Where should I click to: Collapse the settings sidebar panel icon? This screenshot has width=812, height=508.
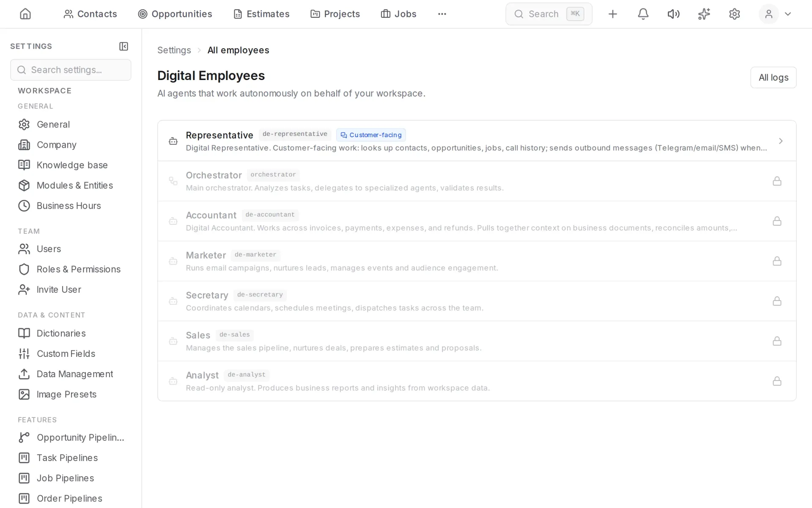coord(123,46)
